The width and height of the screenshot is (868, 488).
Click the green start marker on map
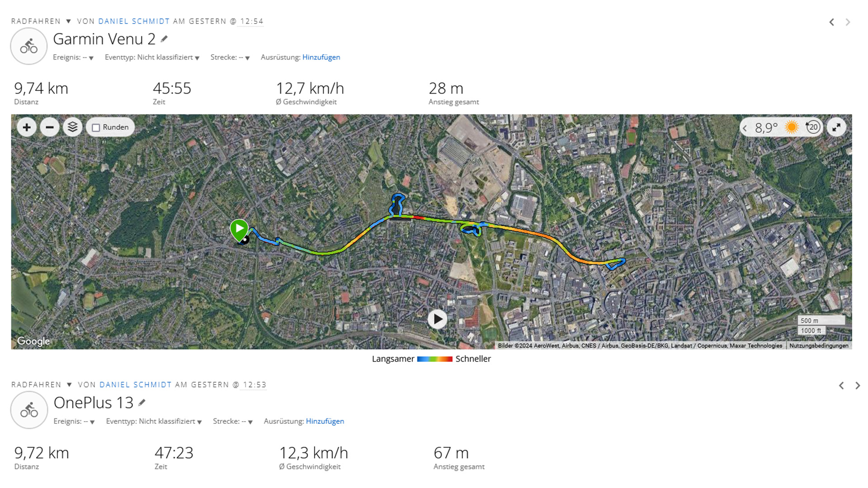click(239, 229)
